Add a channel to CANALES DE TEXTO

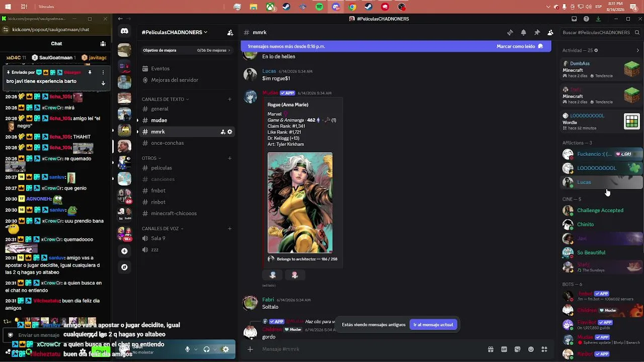(229, 100)
